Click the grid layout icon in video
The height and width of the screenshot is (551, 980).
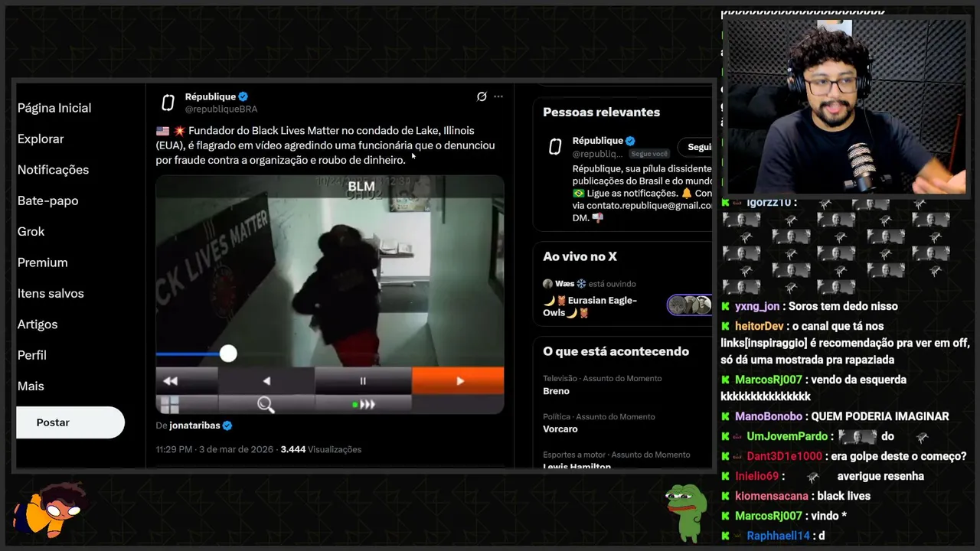click(169, 405)
